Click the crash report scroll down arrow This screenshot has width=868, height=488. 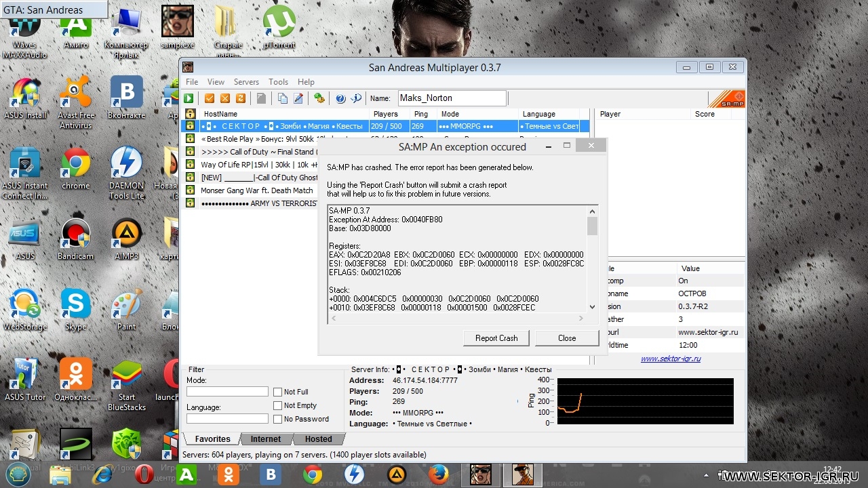tap(592, 306)
